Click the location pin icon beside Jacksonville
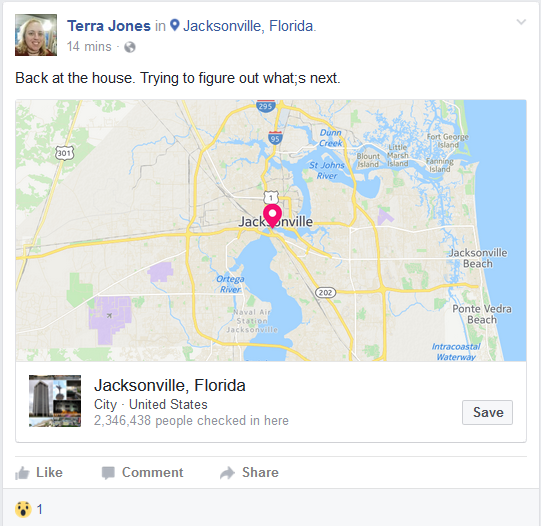The width and height of the screenshot is (541, 526). point(175,25)
